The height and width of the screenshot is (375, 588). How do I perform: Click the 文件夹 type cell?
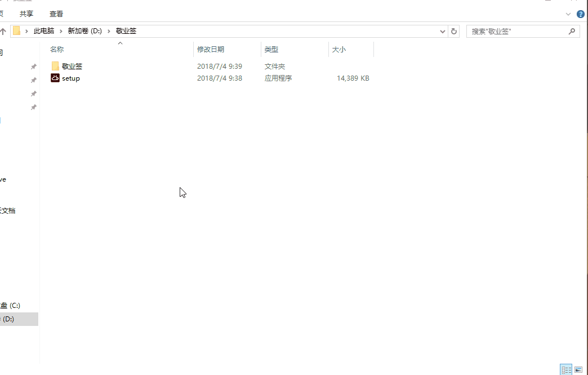[275, 67]
